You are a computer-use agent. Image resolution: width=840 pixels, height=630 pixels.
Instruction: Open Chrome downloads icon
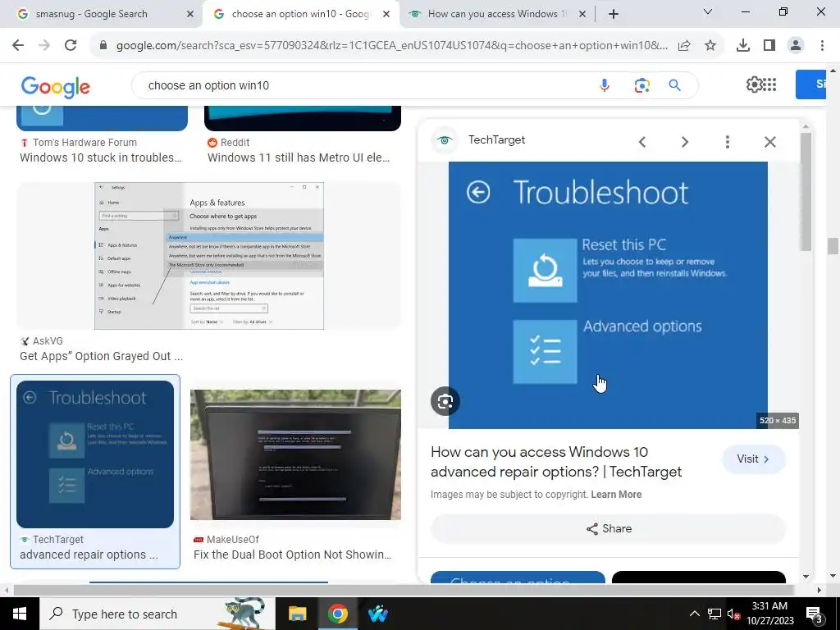point(743,46)
